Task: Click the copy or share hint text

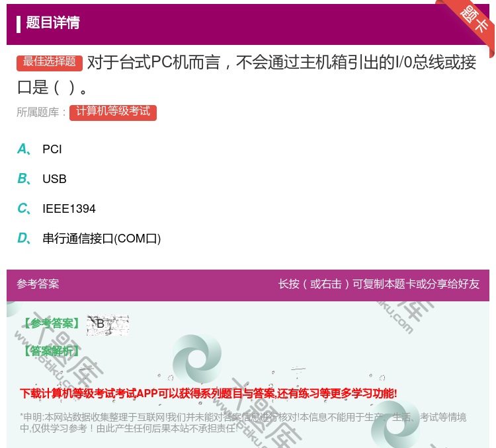Action: pyautogui.click(x=378, y=284)
